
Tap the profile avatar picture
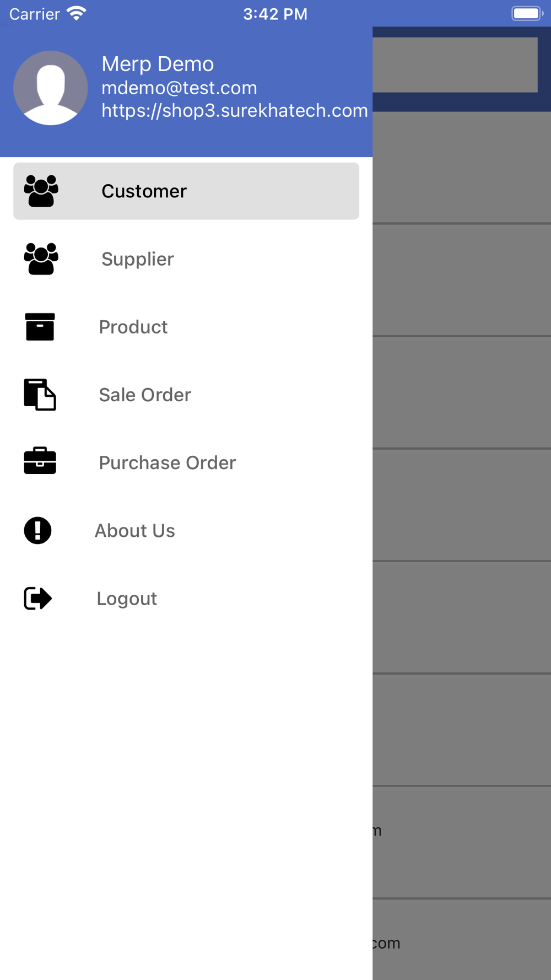50,88
